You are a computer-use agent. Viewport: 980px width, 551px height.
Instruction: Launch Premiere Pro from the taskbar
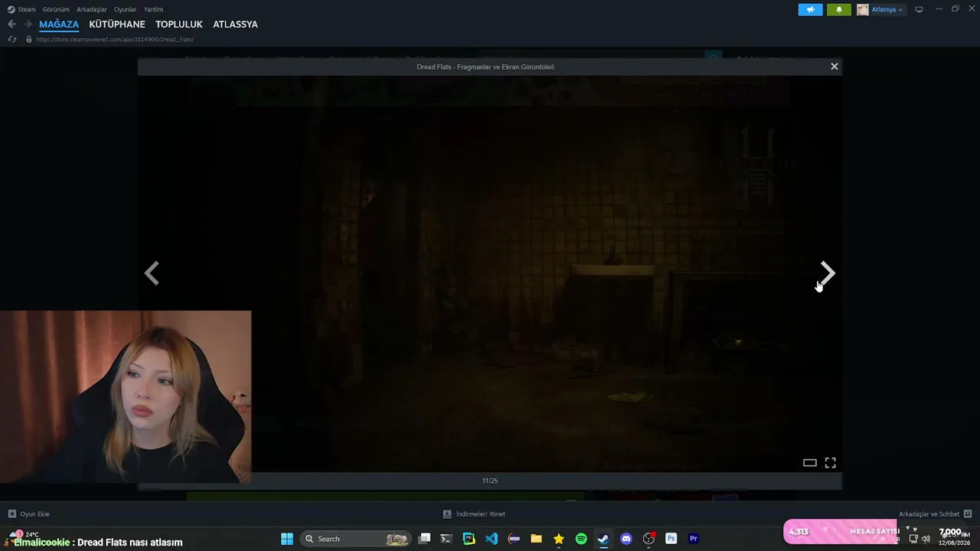[694, 539]
